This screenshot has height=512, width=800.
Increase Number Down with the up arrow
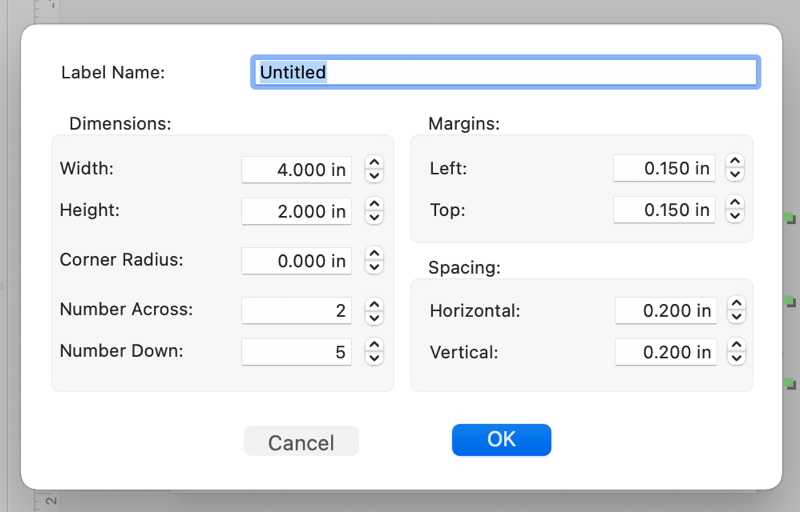pyautogui.click(x=374, y=345)
